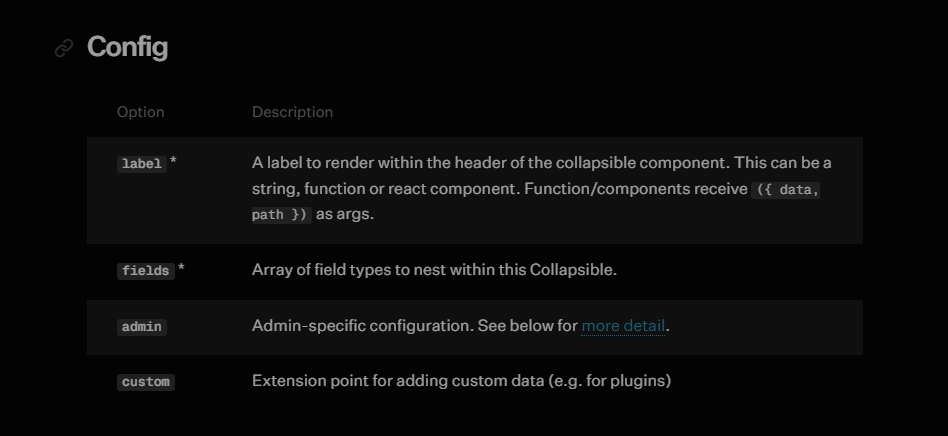Screen dimensions: 948x436
Task: Click the Option column header
Action: 140,112
